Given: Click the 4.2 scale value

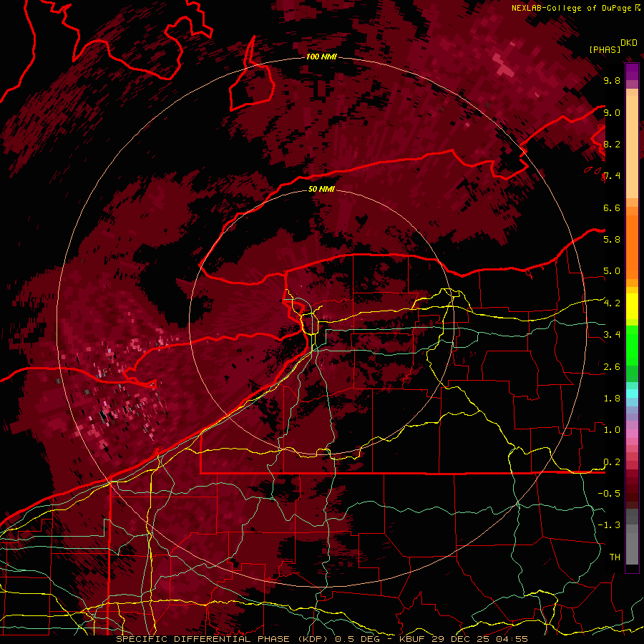Looking at the screenshot, I should 612,303.
